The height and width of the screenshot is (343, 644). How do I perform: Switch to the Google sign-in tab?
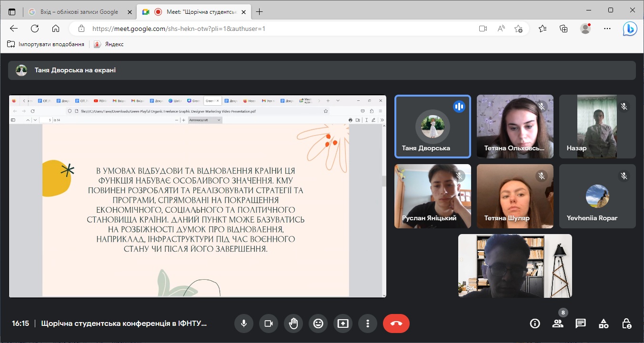click(x=79, y=11)
